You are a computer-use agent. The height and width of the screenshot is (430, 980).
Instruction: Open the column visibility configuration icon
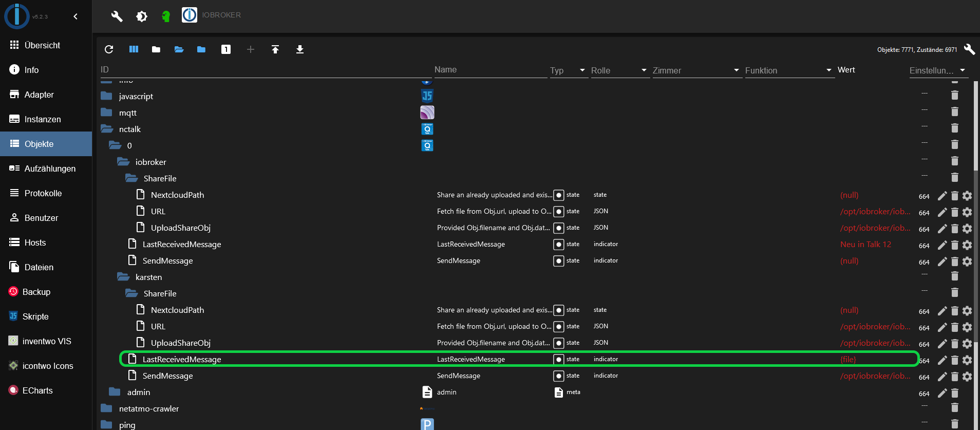134,49
